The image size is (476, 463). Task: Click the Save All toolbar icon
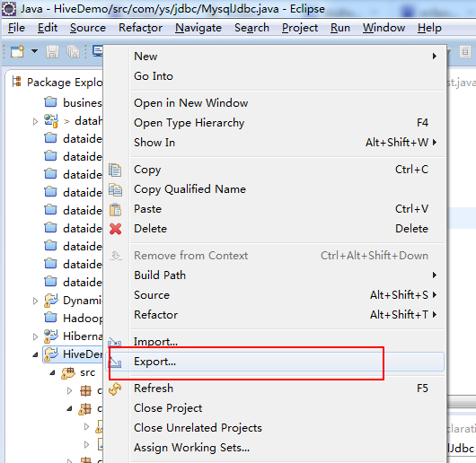point(74,51)
